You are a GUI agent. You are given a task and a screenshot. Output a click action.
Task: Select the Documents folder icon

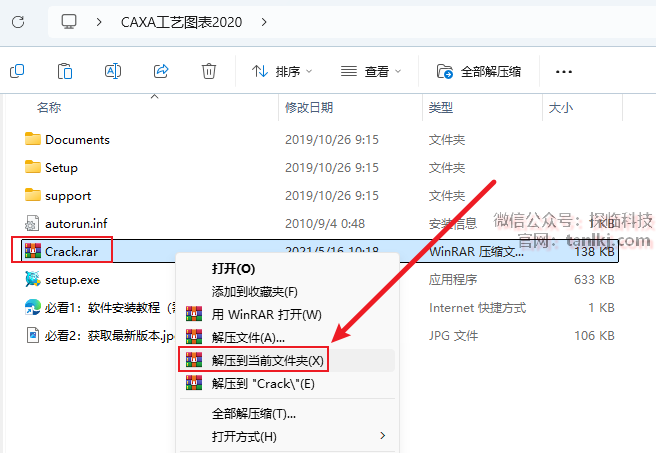click(33, 139)
